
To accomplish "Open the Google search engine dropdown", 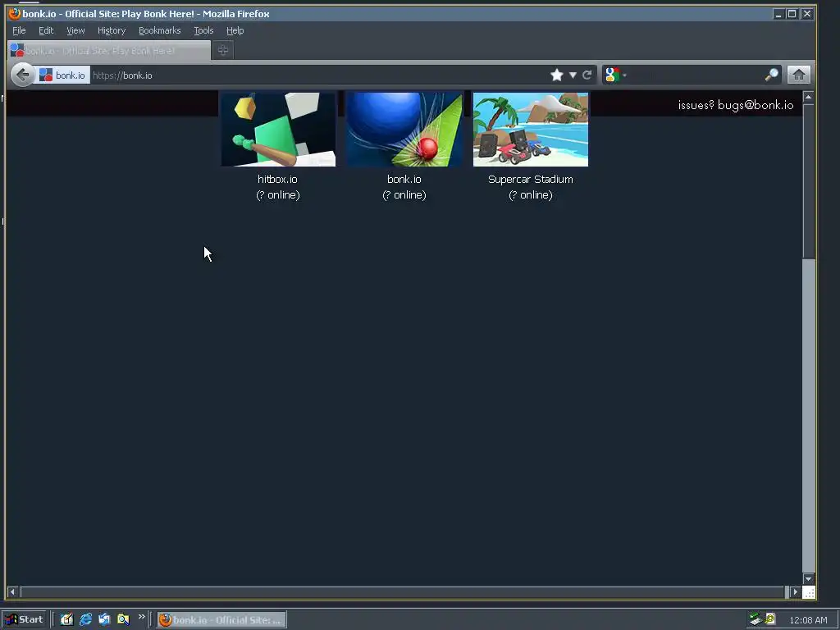I will [615, 75].
